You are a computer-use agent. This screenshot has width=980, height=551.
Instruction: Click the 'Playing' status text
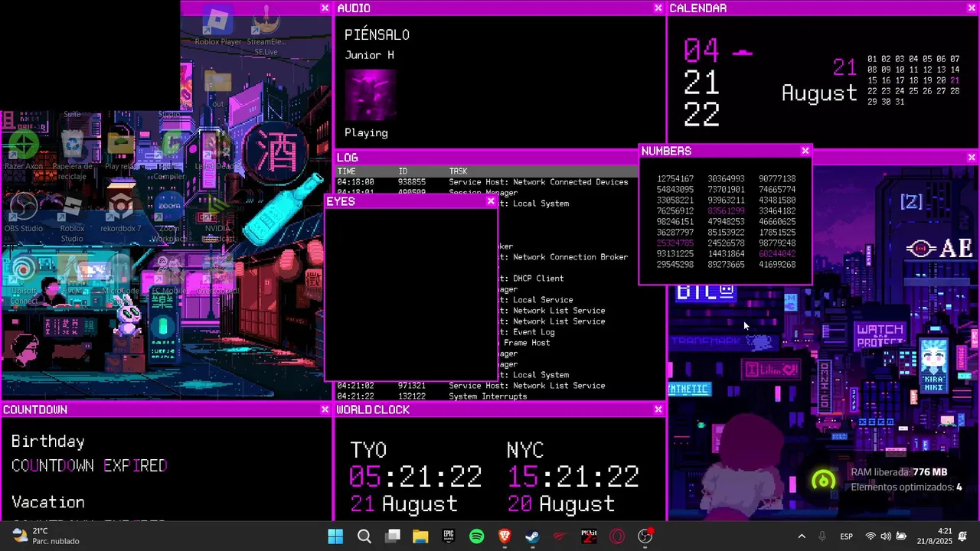click(x=366, y=132)
